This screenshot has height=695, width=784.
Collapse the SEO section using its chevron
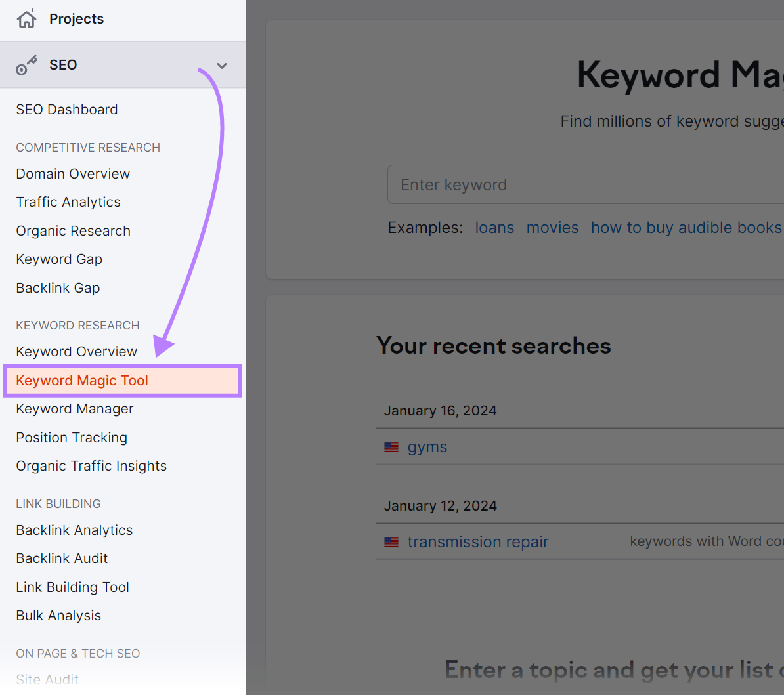click(x=221, y=65)
